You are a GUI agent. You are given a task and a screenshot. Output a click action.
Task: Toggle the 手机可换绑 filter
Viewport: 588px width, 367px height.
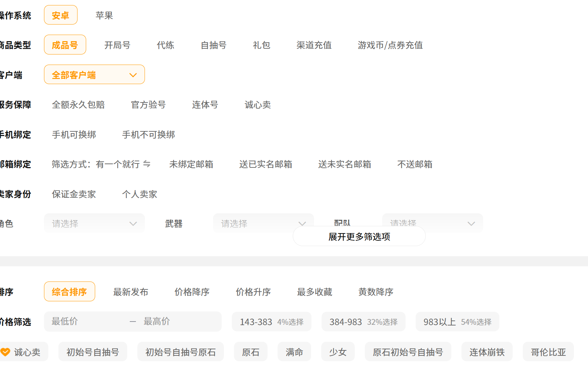(74, 135)
